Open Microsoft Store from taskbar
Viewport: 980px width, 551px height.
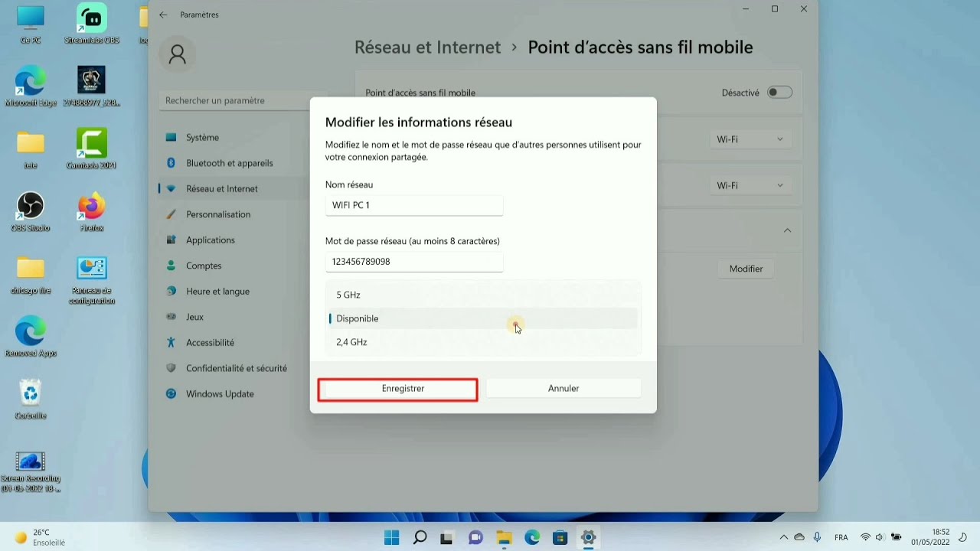pos(560,538)
